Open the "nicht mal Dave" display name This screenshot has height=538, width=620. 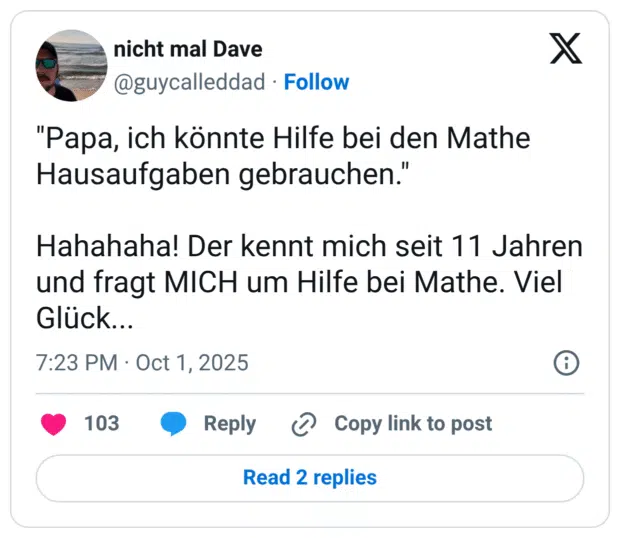coord(188,49)
